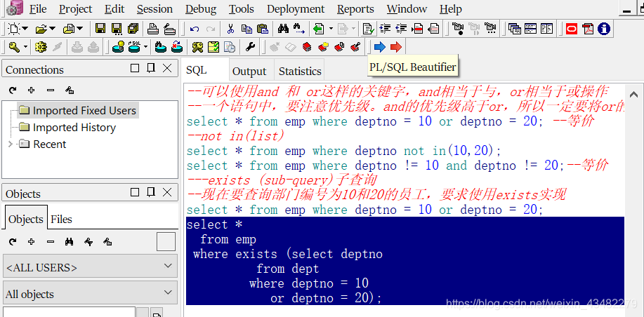Click the Unindent selection icon

click(401, 29)
